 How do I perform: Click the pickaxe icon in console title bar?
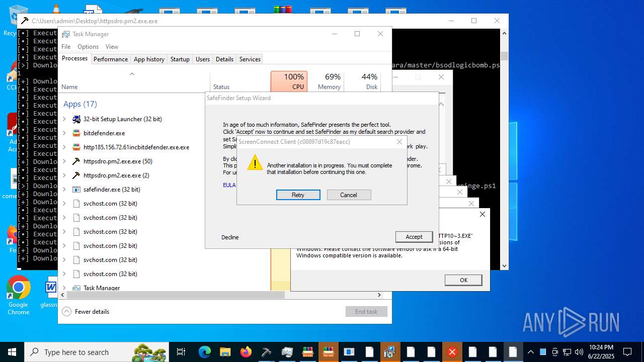24,21
